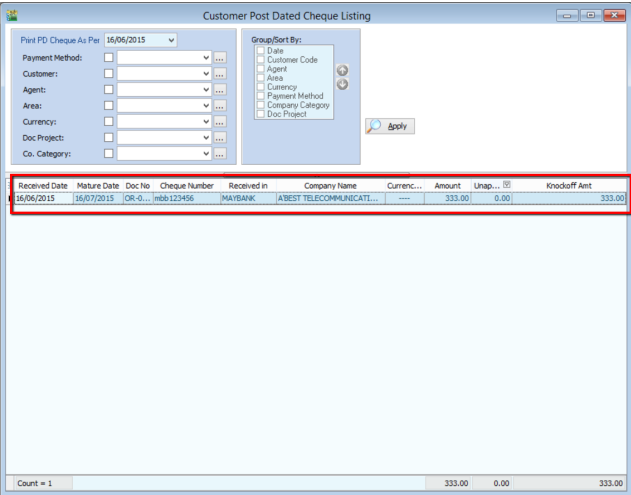Sort by the Received Date column header
Image resolution: width=631 pixels, height=495 pixels.
[x=42, y=185]
